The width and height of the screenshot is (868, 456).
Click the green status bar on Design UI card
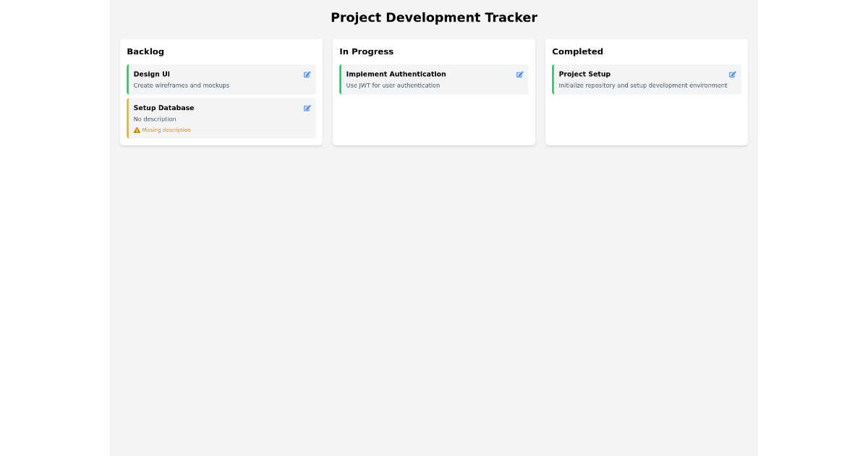click(128, 80)
